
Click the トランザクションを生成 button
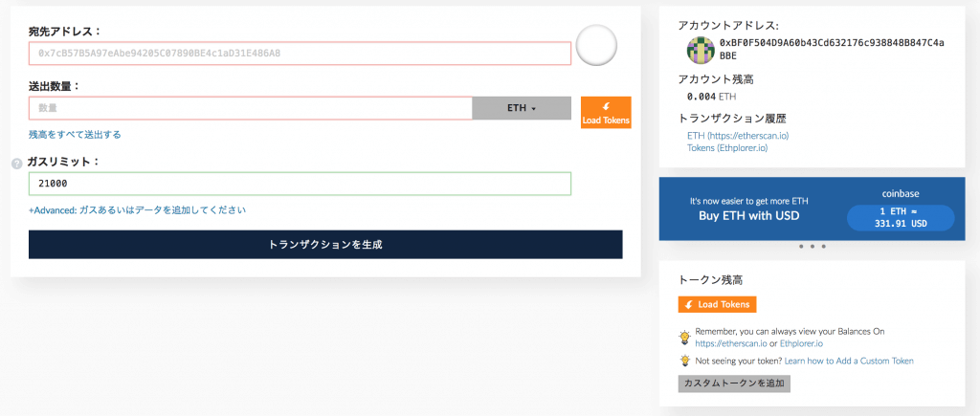pos(325,244)
